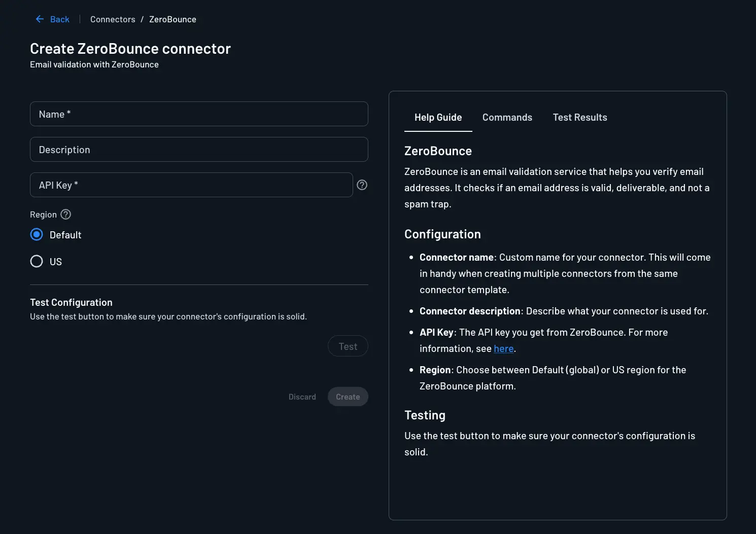The image size is (756, 534).
Task: View the Test Results tab
Action: (580, 118)
